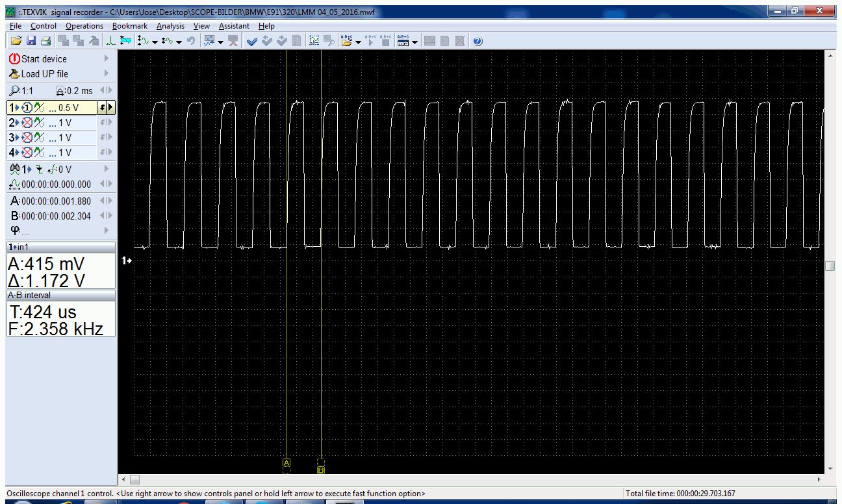Open channel 1 controls panel right arrow

(110, 107)
